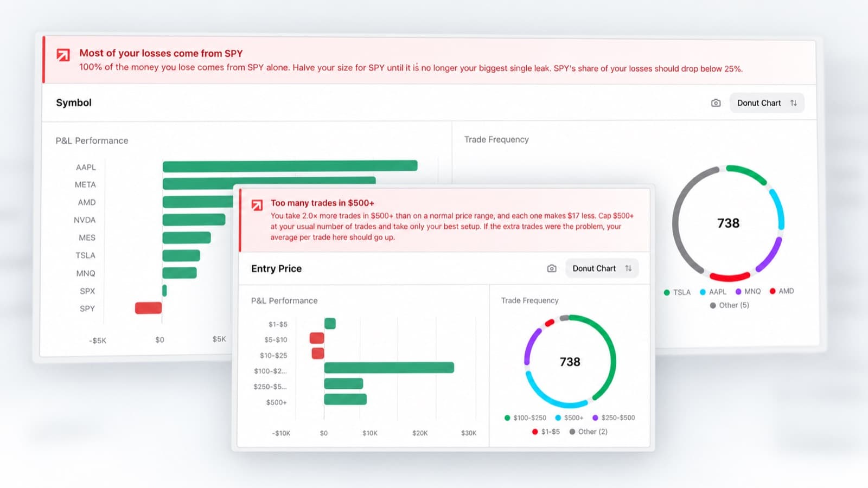The height and width of the screenshot is (488, 868).
Task: Open the Donut Chart dropdown in Symbol panel
Action: tap(767, 103)
